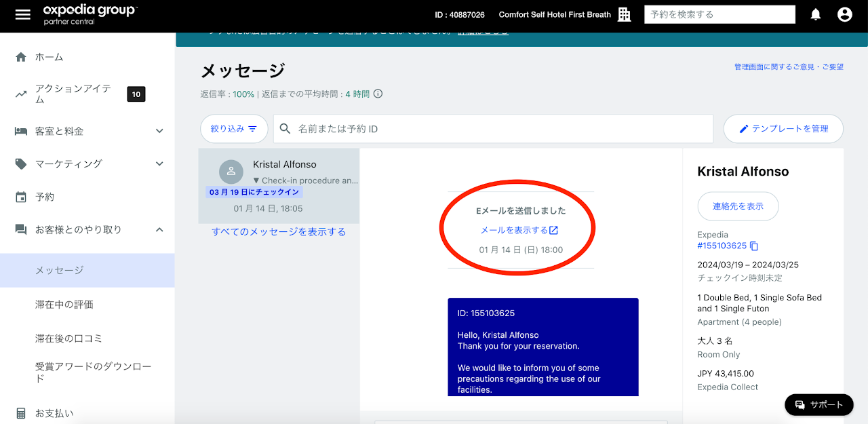Image resolution: width=868 pixels, height=424 pixels.
Task: Copy reservation ID #155103625 with copy icon
Action: [x=754, y=246]
